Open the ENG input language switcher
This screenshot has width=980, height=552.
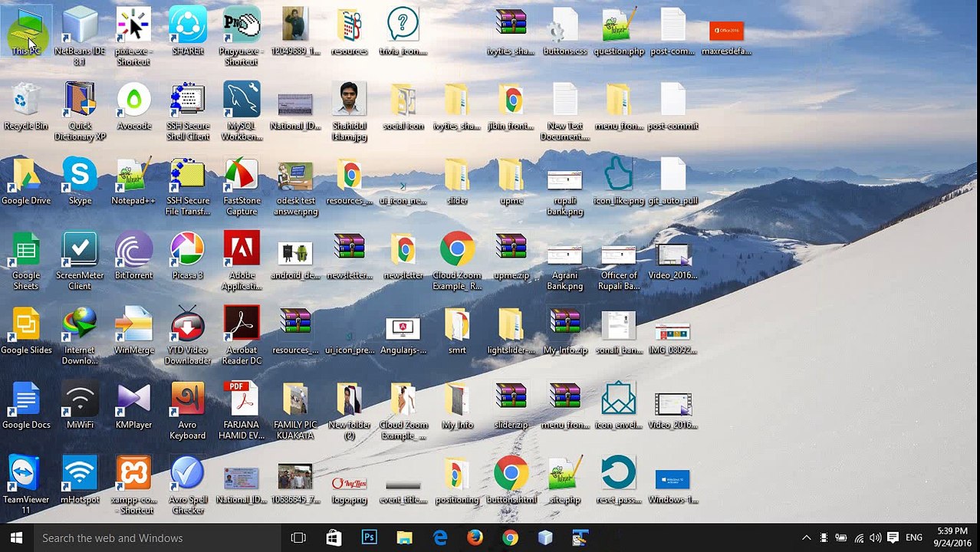coord(913,538)
